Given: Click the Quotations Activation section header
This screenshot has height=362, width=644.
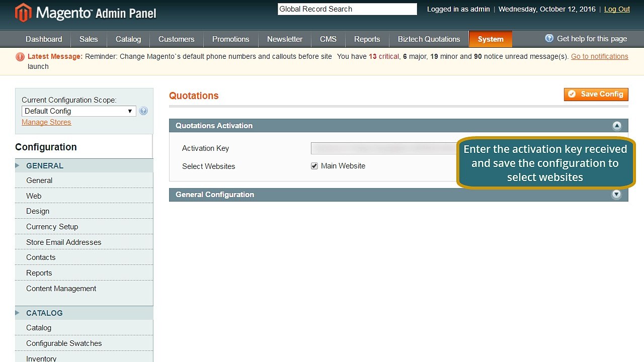Looking at the screenshot, I should click(398, 126).
